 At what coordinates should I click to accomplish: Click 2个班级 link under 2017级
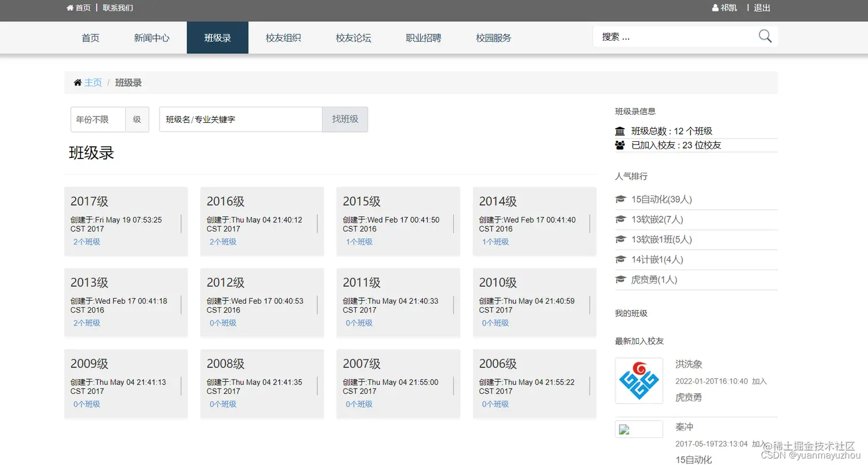coord(87,242)
